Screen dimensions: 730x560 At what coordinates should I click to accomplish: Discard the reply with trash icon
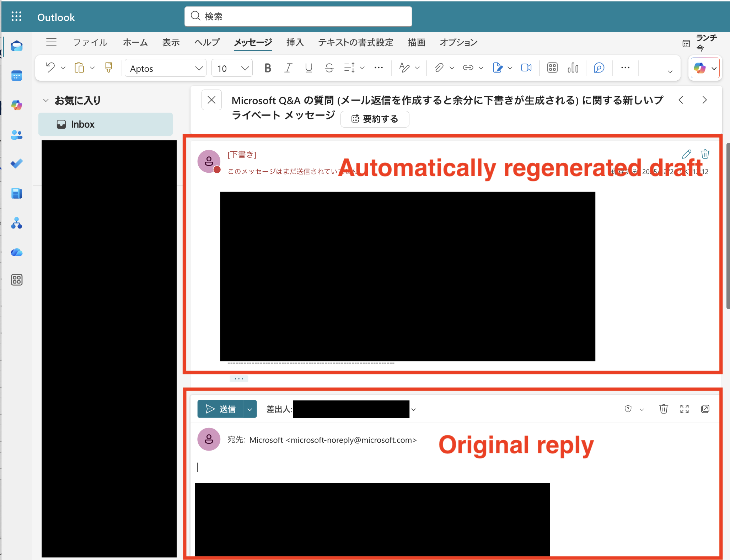pos(664,409)
